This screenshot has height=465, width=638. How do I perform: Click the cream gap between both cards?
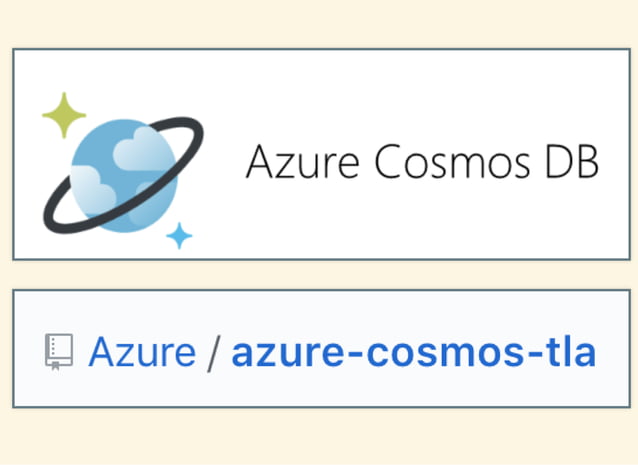319,275
